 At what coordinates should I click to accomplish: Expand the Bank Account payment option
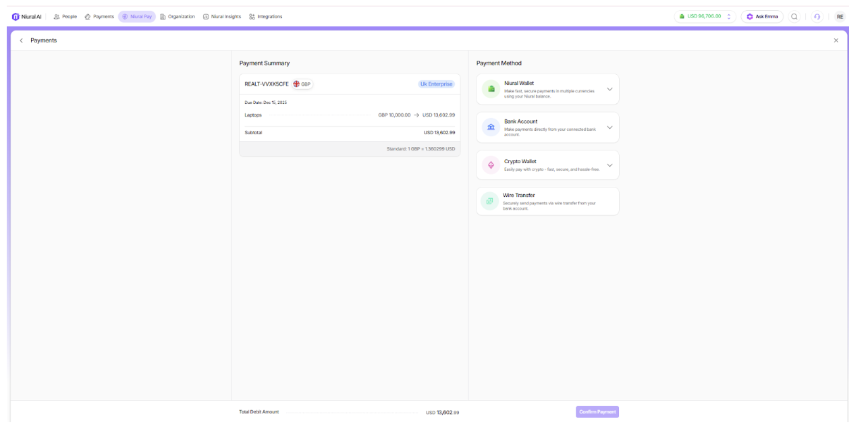tap(609, 127)
